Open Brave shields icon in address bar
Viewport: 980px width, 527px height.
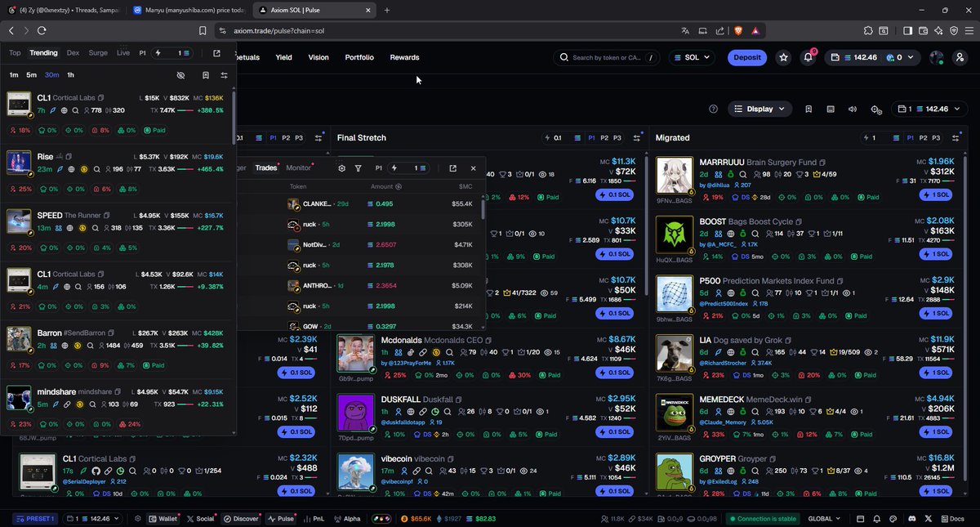(x=740, y=30)
